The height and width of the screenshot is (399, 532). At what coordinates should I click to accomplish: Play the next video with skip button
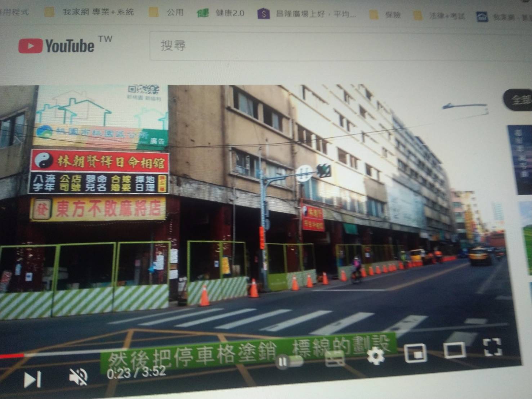click(32, 379)
